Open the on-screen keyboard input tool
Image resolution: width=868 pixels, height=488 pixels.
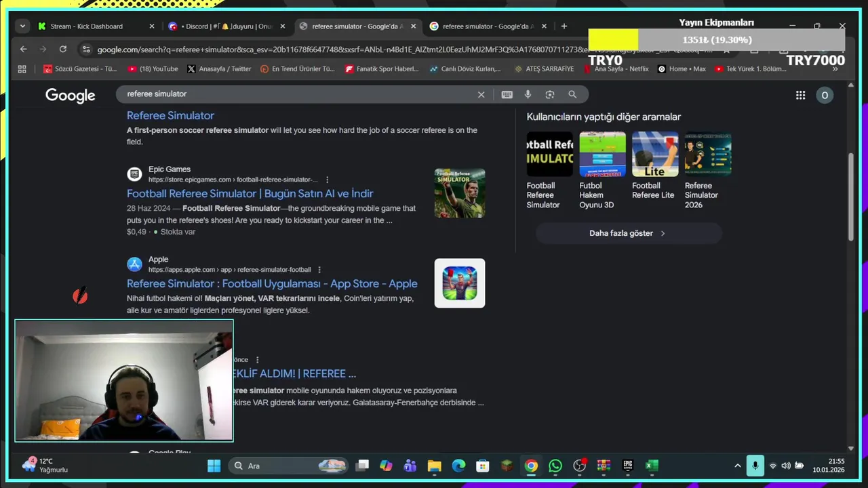(507, 95)
